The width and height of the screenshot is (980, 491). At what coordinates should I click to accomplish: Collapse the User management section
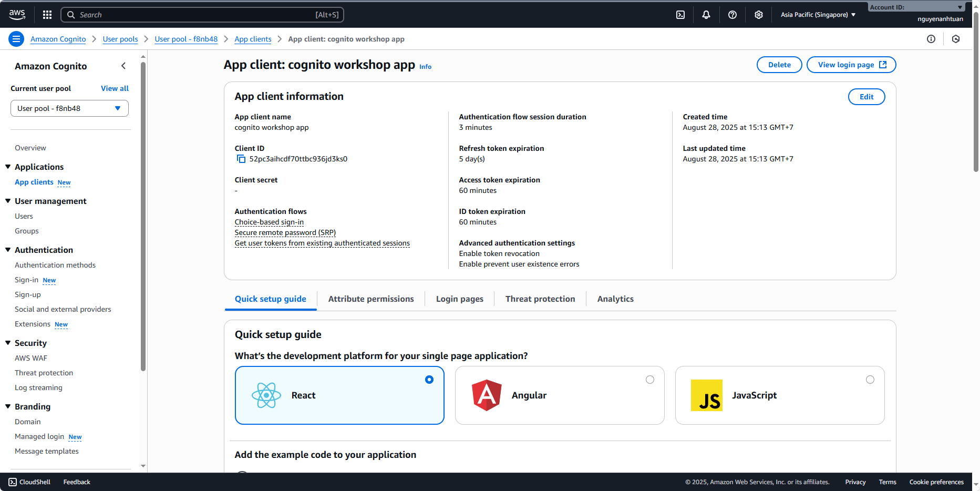point(8,201)
